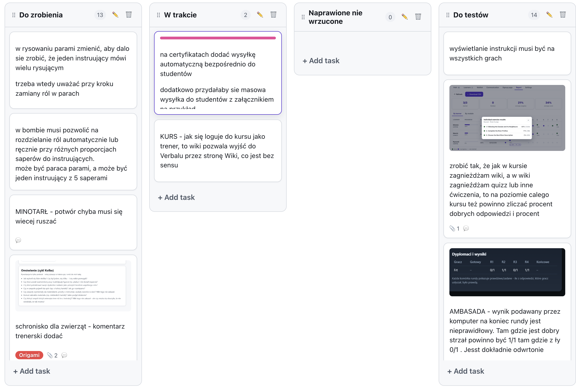Click the Do zrobienia column title

tap(41, 15)
